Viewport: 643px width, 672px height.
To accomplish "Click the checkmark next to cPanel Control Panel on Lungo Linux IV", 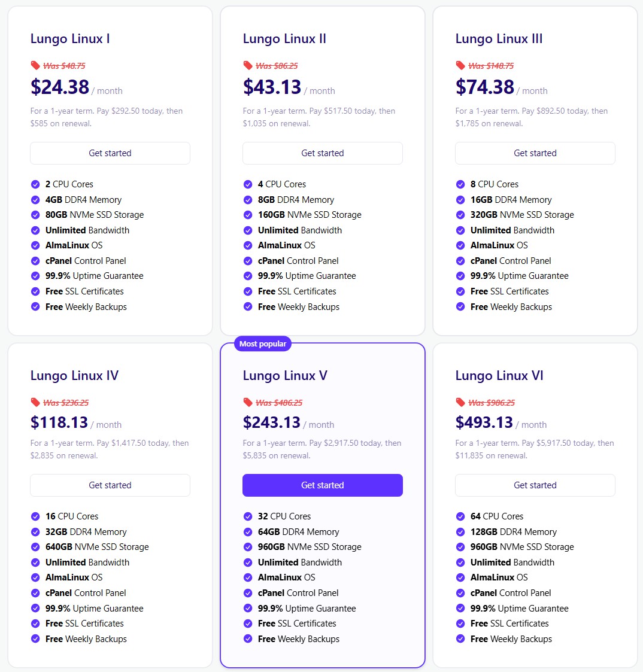I will [x=35, y=592].
